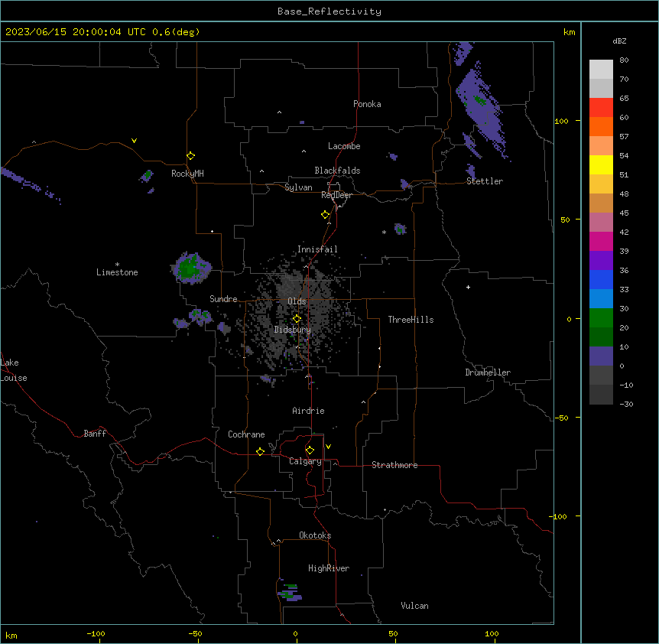
Task: Select the RedDeer label
Action: tap(336, 195)
